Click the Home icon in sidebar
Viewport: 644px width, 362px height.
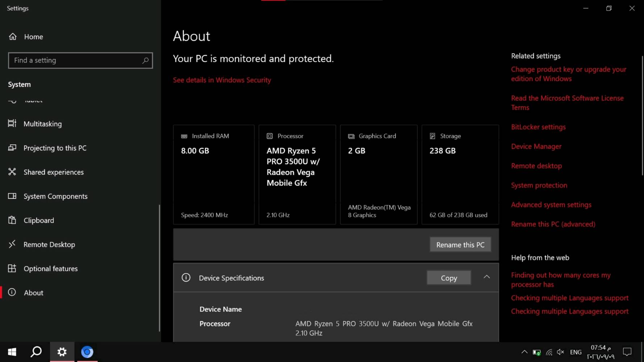pyautogui.click(x=13, y=37)
